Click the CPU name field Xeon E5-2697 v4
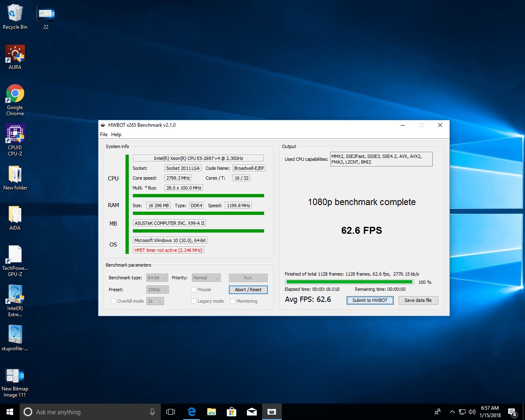 [x=198, y=158]
